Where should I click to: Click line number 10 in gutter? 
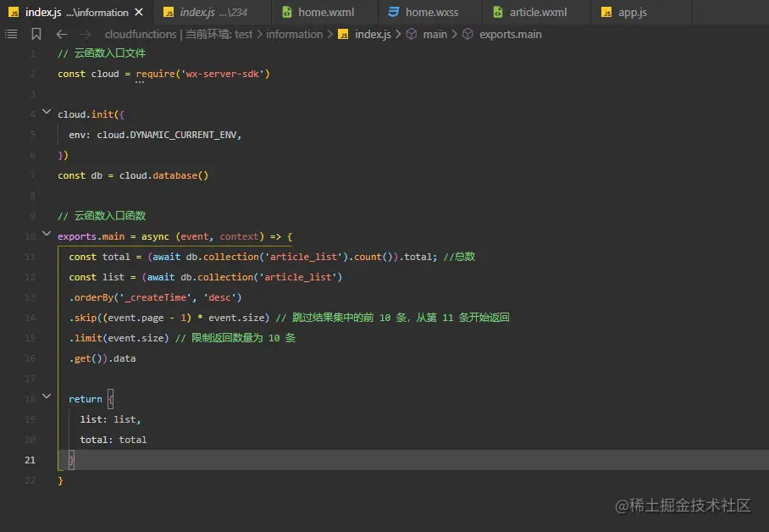(x=30, y=236)
